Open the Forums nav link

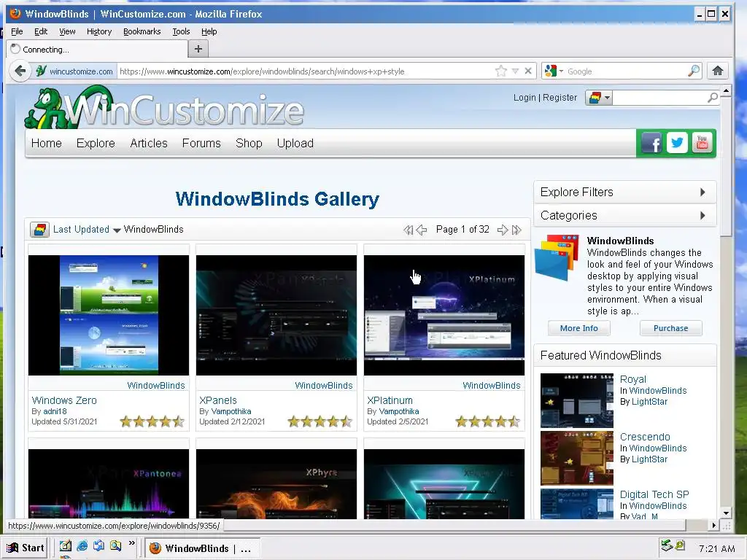[x=201, y=144]
